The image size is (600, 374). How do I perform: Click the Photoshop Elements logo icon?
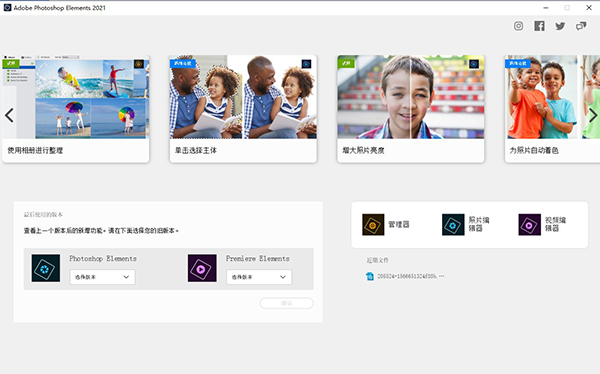click(46, 268)
